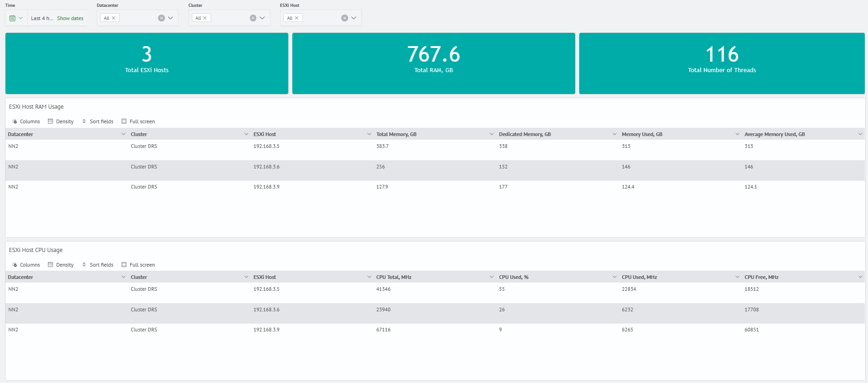
Task: Open Sort fields for CPU Usage table
Action: click(98, 265)
